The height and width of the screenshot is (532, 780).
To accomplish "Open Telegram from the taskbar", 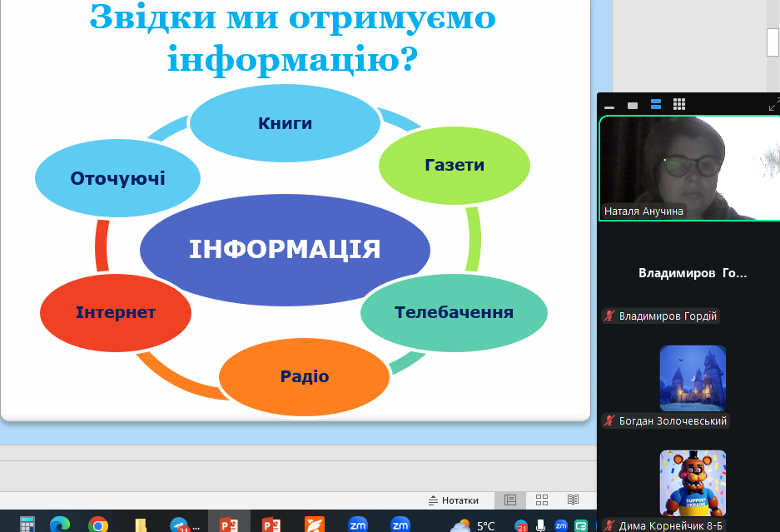I will [x=179, y=525].
